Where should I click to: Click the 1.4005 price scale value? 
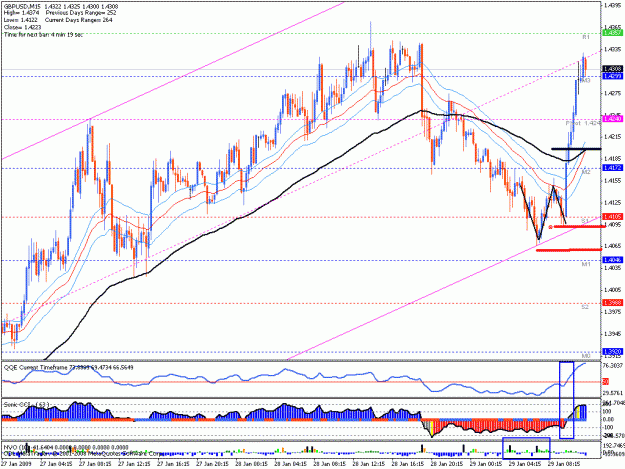pos(613,290)
